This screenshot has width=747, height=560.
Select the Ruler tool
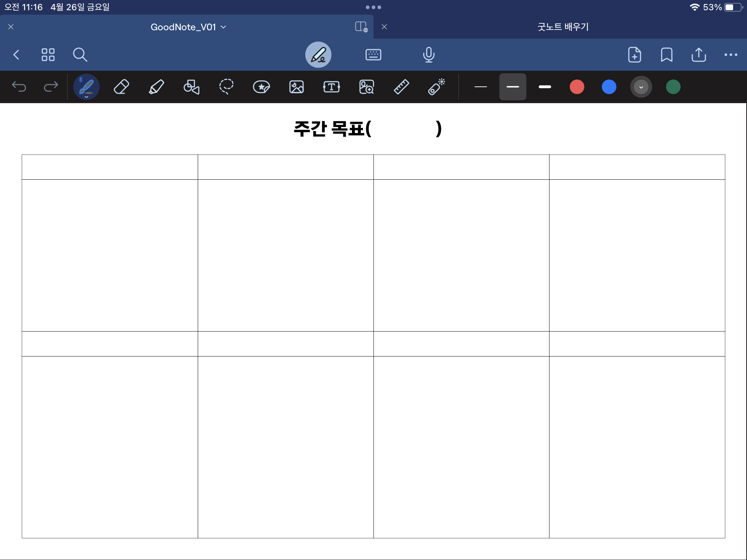[402, 87]
